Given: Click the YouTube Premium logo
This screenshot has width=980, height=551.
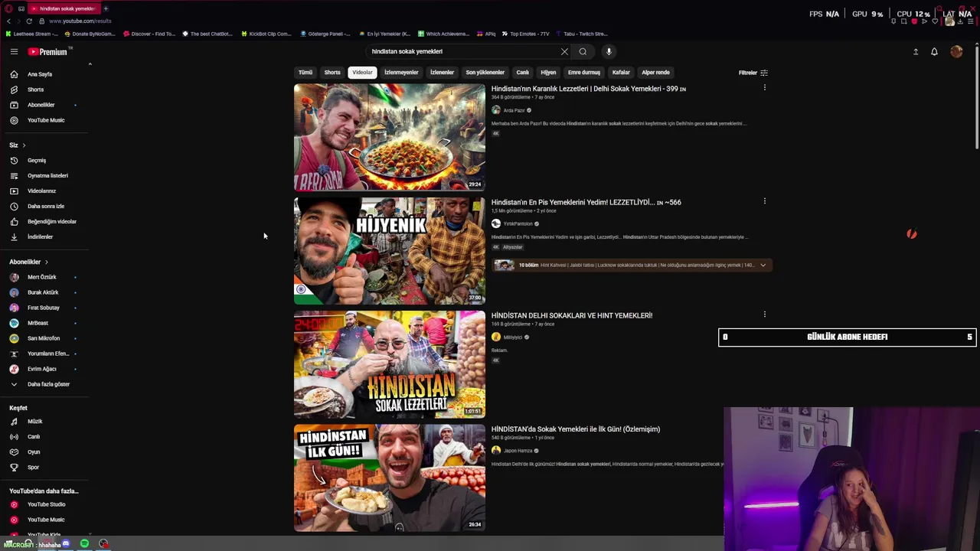Looking at the screenshot, I should 49,51.
